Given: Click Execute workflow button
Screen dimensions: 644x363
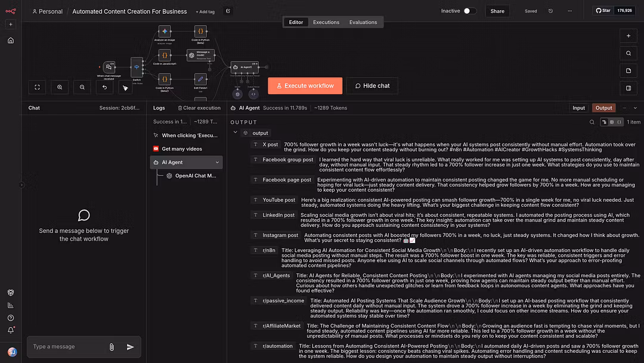Looking at the screenshot, I should pyautogui.click(x=305, y=86).
